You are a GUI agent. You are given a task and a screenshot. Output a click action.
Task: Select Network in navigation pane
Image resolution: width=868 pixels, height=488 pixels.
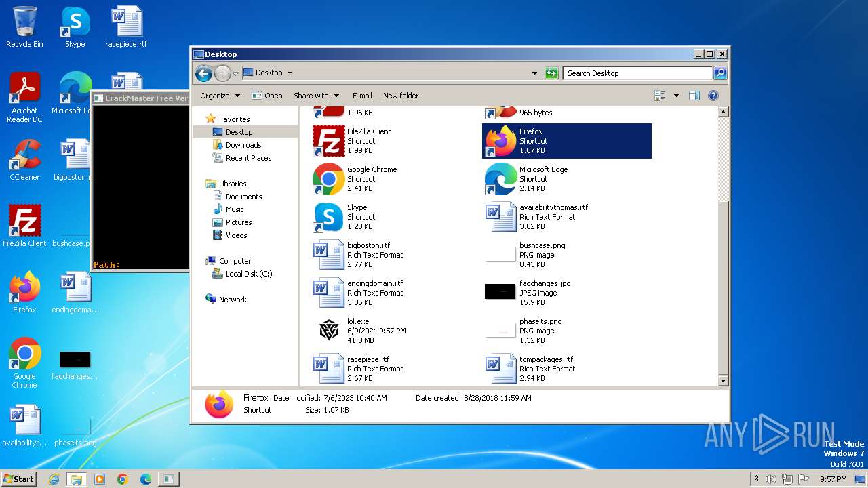click(x=226, y=300)
